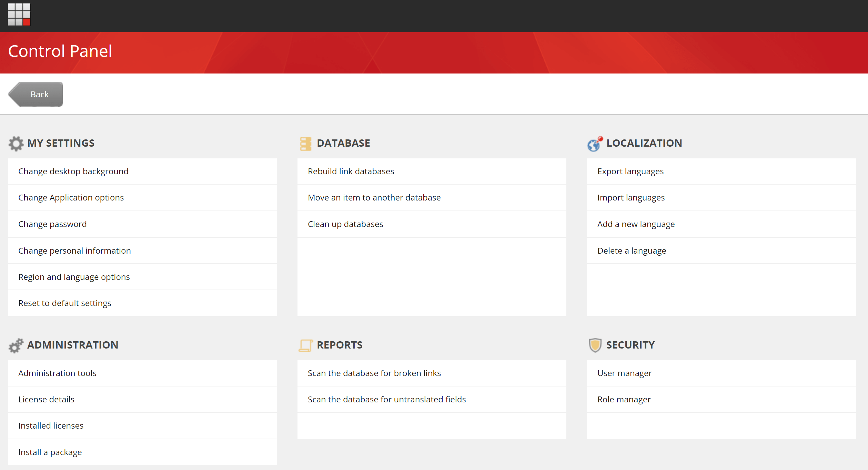868x470 pixels.
Task: Click the Database stack icon
Action: [305, 144]
